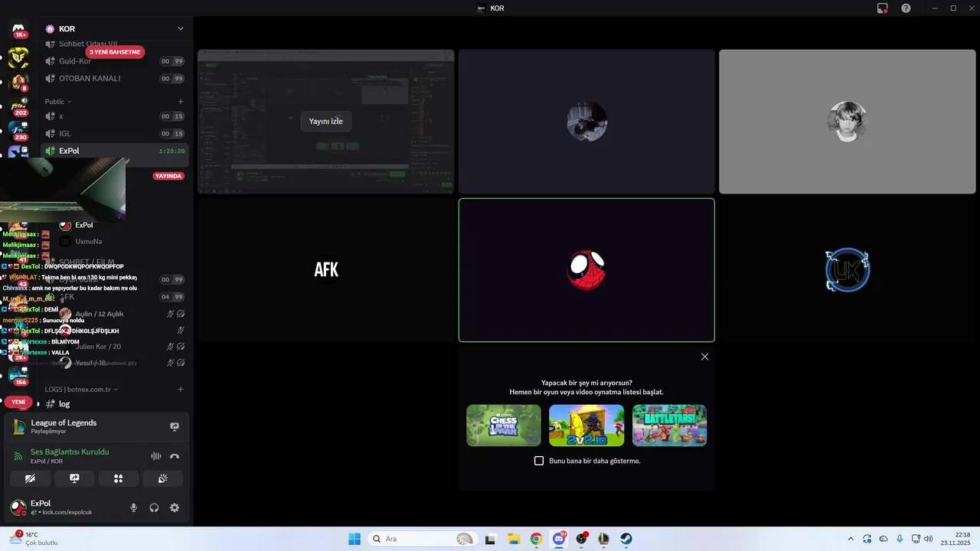Start the 2v2.io activity

[x=586, y=425]
